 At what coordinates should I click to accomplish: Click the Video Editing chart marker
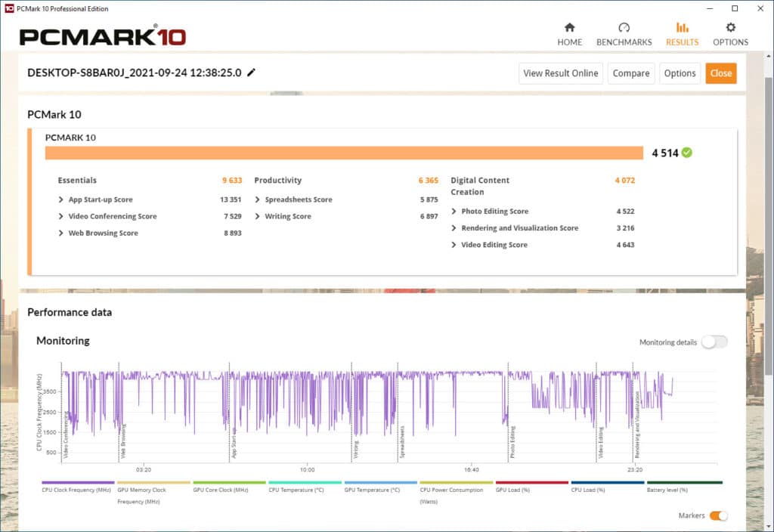coord(600,443)
